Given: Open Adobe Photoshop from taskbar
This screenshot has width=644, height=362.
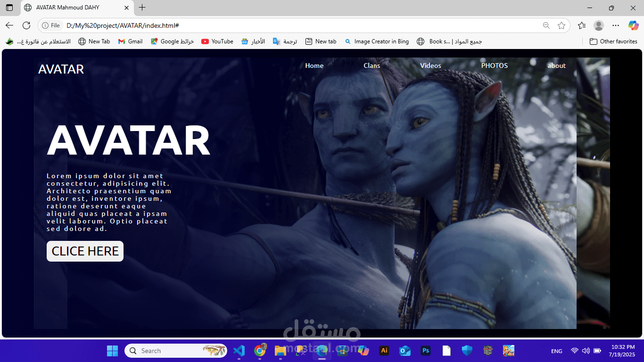Looking at the screenshot, I should 426,351.
